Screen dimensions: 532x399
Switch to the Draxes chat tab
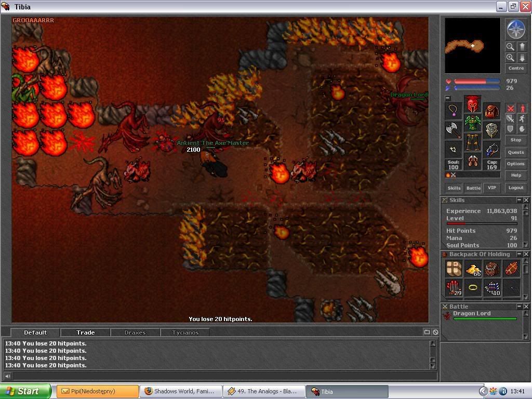[x=135, y=332]
